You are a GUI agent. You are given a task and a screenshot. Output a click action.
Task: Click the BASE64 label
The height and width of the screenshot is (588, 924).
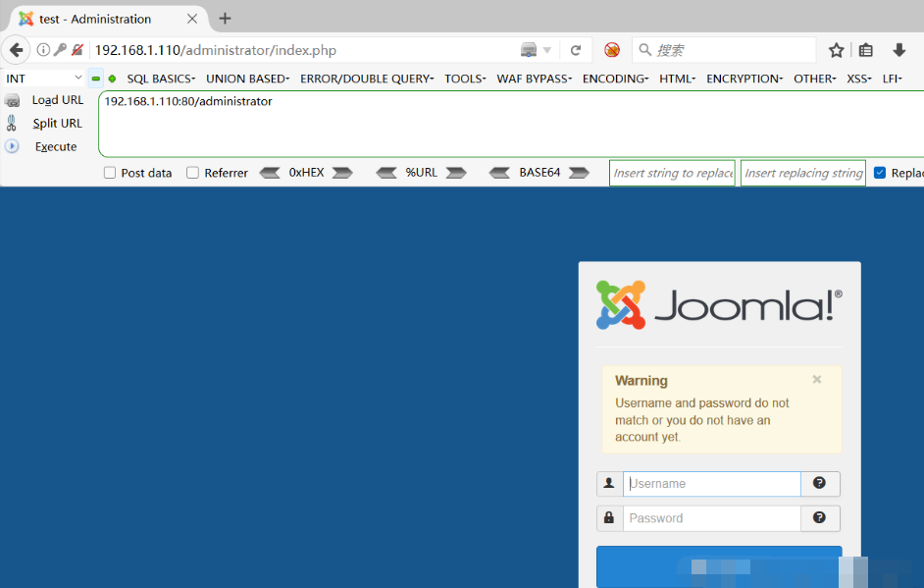pos(539,172)
